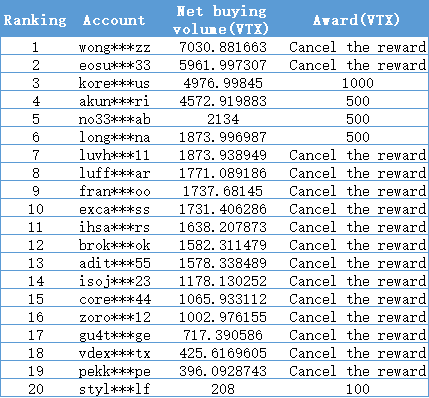Click award 500 in long***na row
The image size is (429, 398).
tap(358, 137)
